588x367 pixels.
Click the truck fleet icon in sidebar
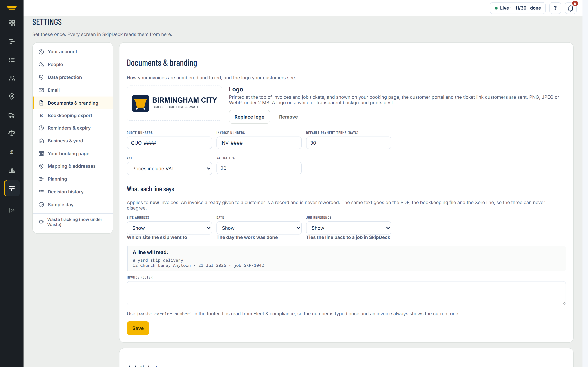[12, 115]
